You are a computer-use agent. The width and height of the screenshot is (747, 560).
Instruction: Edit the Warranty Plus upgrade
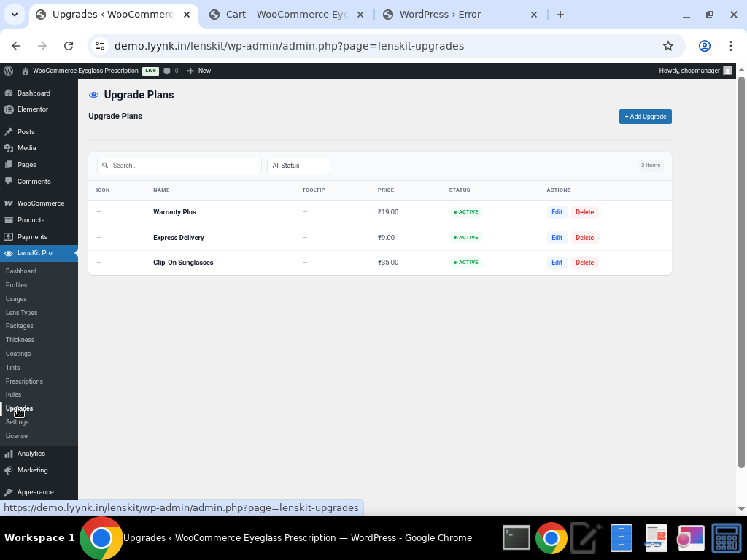tap(557, 212)
